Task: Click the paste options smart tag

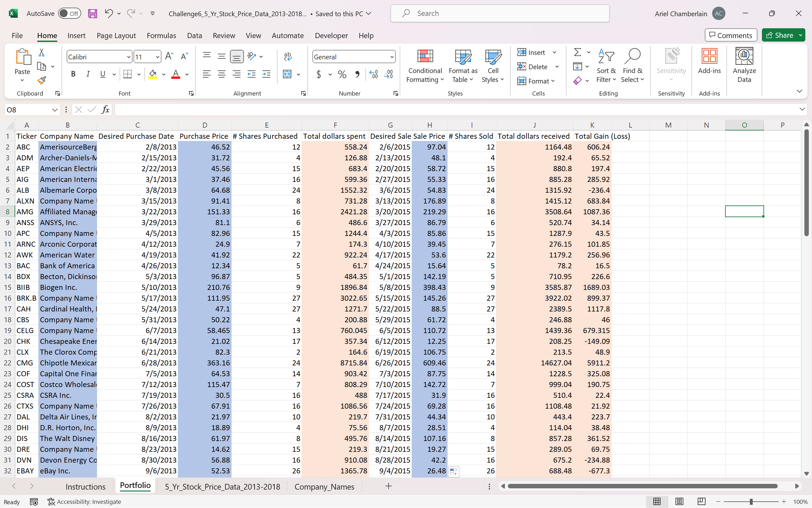Action: [x=453, y=472]
